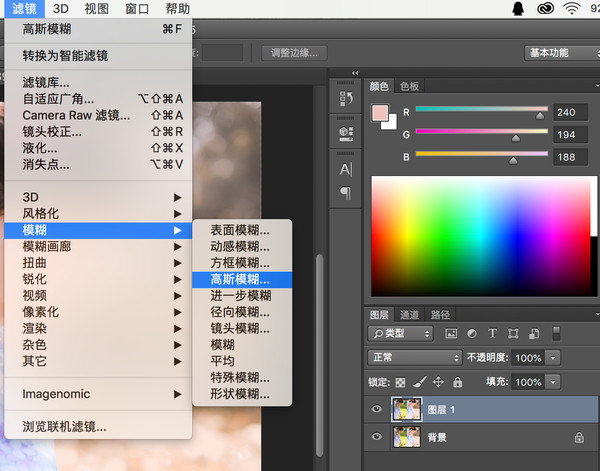Open the 正常 blend mode dropdown
600x471 pixels.
coord(414,357)
